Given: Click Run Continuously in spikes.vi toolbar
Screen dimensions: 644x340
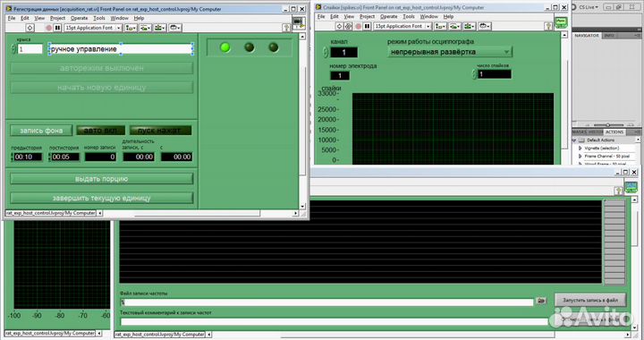Looking at the screenshot, I should click(x=348, y=26).
